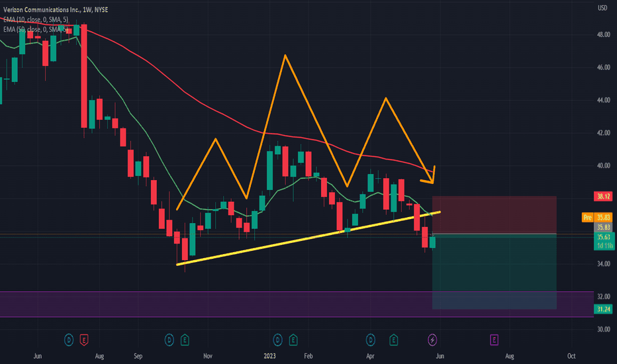The width and height of the screenshot is (617, 364).
Task: Click the red 38.12 stop price tag
Action: 603,197
